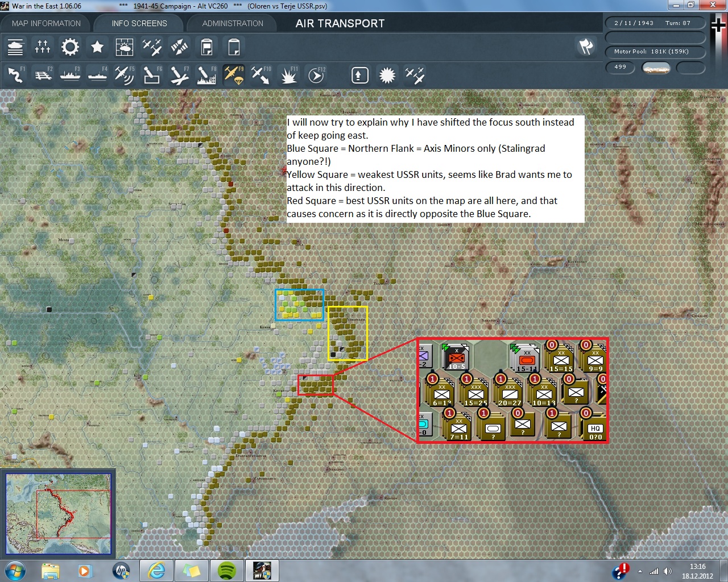728x582 pixels.
Task: Select the F8 bomb city mode
Action: pos(206,75)
